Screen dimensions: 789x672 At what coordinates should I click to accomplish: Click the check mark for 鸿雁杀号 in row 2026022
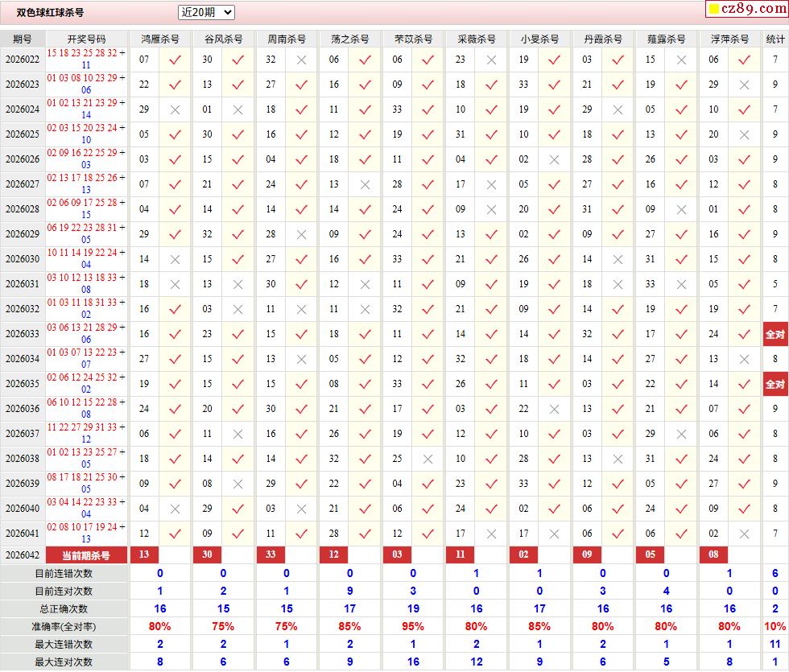[x=175, y=60]
